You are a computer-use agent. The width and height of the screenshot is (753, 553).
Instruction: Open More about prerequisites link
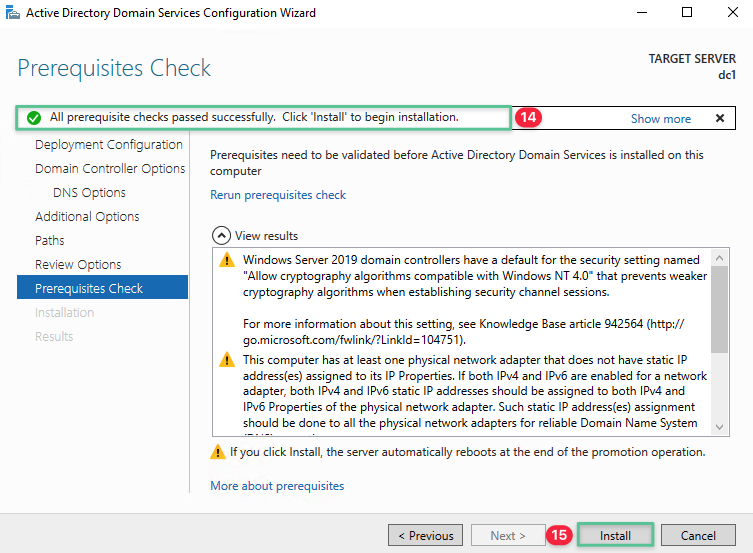[x=276, y=486]
